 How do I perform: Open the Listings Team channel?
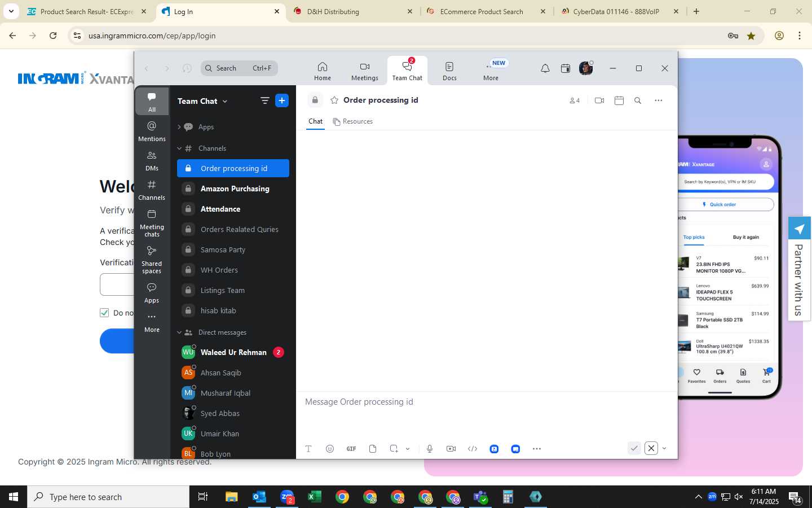[x=233, y=290]
